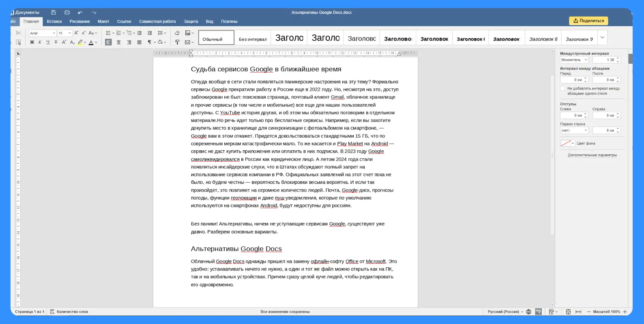Click Количество слов in status bar
This screenshot has width=644, height=324.
pos(69,311)
